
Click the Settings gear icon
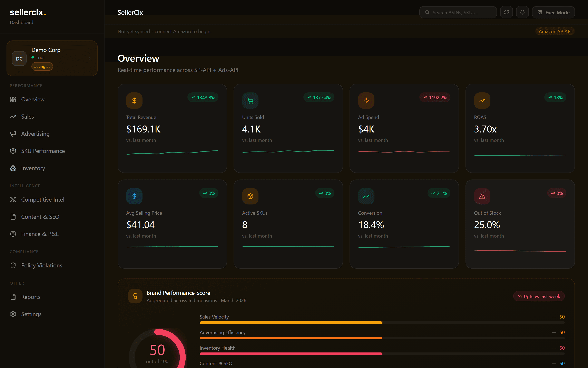[13, 314]
